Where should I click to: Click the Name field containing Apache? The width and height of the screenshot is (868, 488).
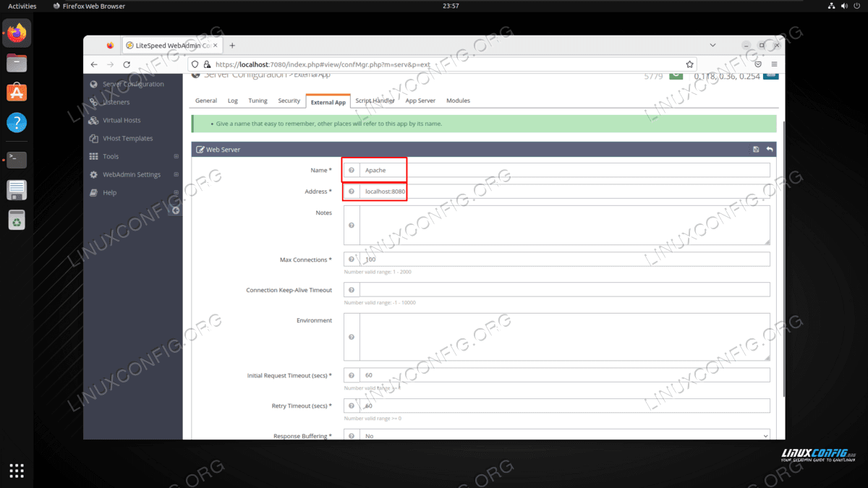click(x=565, y=170)
